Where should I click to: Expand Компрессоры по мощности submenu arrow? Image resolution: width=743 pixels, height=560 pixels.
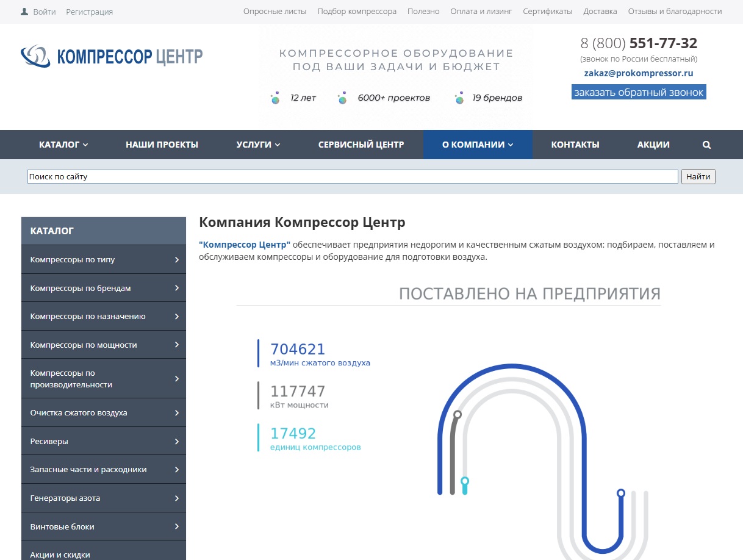pyautogui.click(x=177, y=345)
